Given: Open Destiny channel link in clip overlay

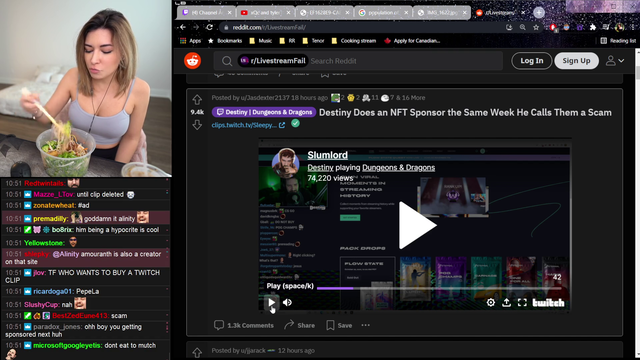Looking at the screenshot, I should 320,167.
